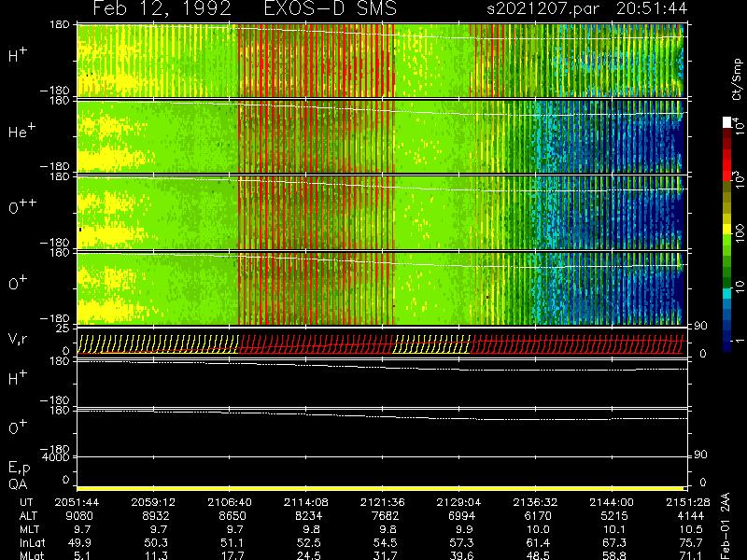The image size is (747, 560).
Task: Click the MLat value "17.7"
Action: tap(233, 555)
